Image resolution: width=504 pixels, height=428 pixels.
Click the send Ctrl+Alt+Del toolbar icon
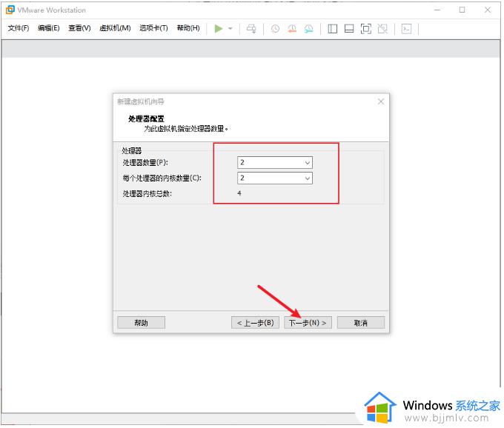click(x=251, y=29)
